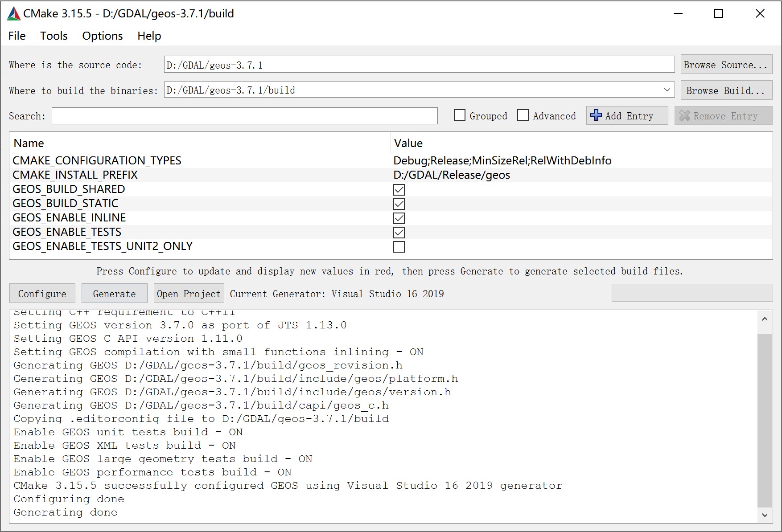
Task: Uncheck GEOS_BUILD_STATIC option
Action: coord(399,204)
